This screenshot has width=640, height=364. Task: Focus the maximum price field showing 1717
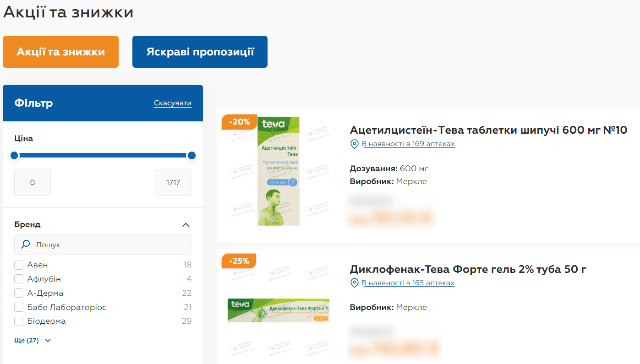pos(173,182)
